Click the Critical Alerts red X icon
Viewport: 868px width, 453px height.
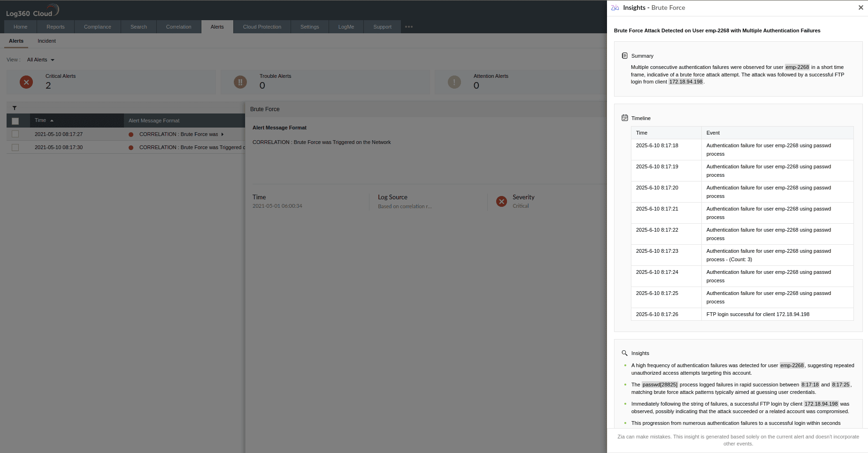click(26, 82)
